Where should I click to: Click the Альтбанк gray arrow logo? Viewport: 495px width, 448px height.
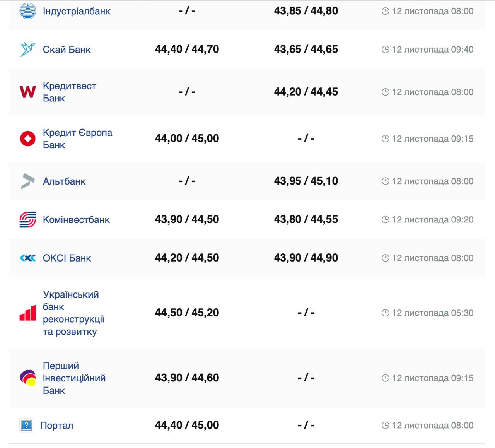[x=27, y=181]
